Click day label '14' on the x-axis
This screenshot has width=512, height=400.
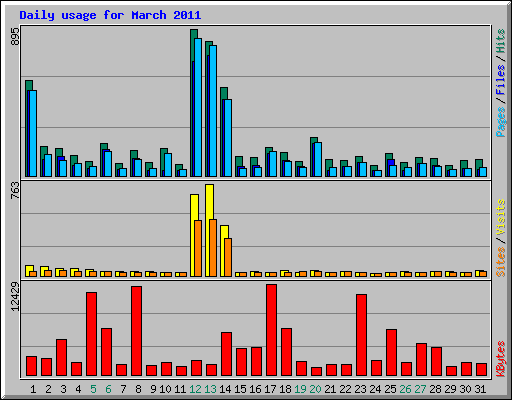click(226, 389)
